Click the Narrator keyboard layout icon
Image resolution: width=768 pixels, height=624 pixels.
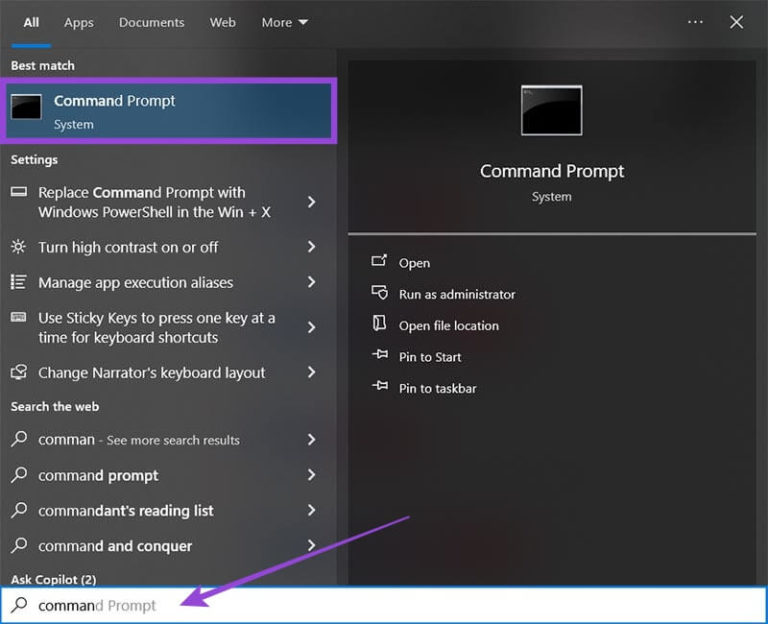(19, 372)
